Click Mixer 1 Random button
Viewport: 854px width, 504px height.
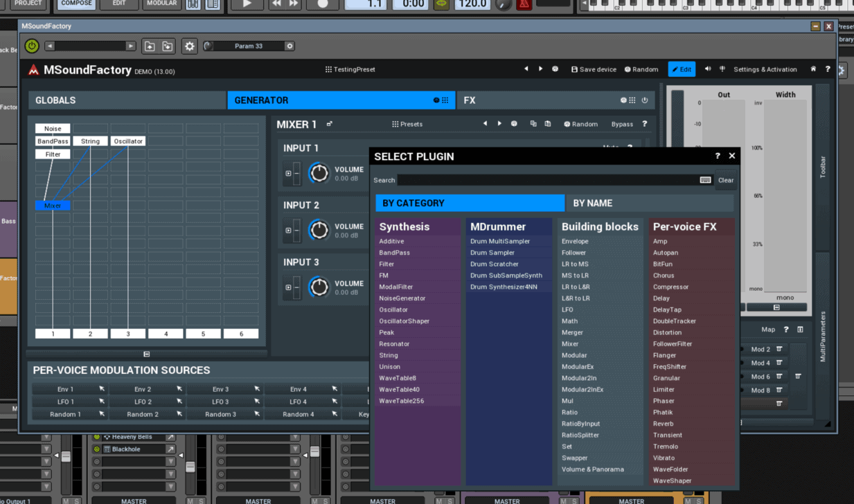580,124
